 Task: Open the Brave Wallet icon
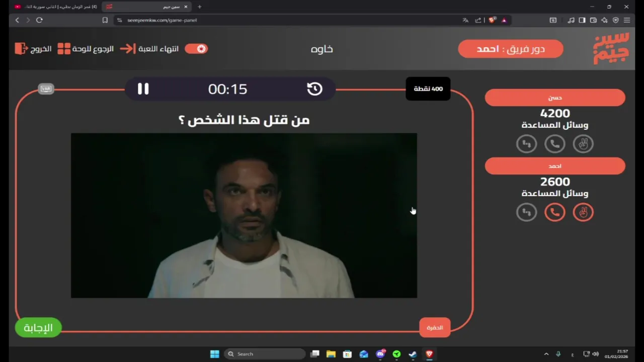[x=593, y=20]
